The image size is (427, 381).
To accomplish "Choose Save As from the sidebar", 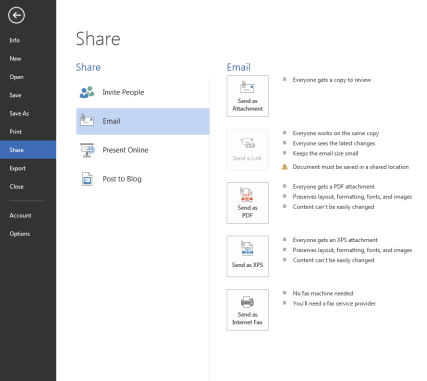I will coord(19,114).
